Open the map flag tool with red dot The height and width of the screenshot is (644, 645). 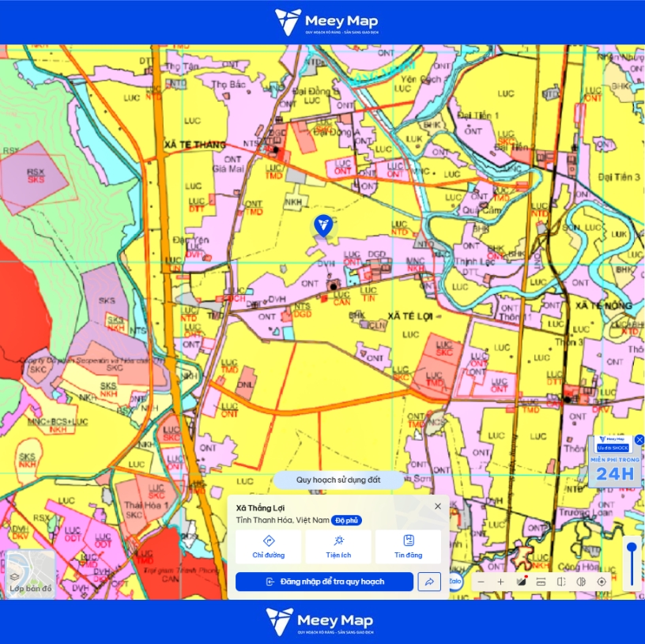[521, 582]
